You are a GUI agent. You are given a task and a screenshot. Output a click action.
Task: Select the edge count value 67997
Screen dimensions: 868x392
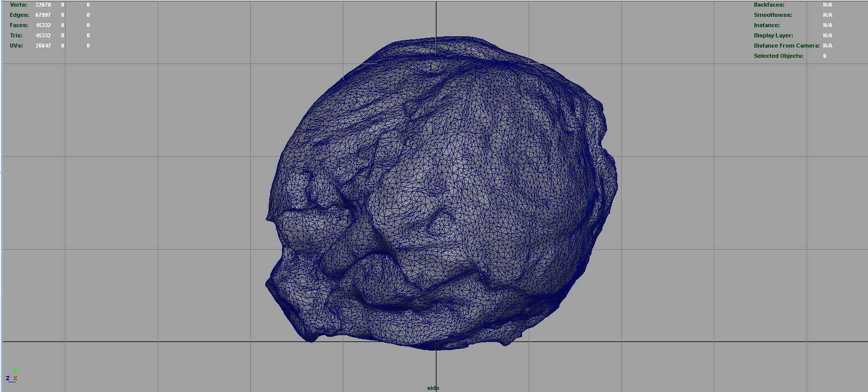tap(43, 15)
